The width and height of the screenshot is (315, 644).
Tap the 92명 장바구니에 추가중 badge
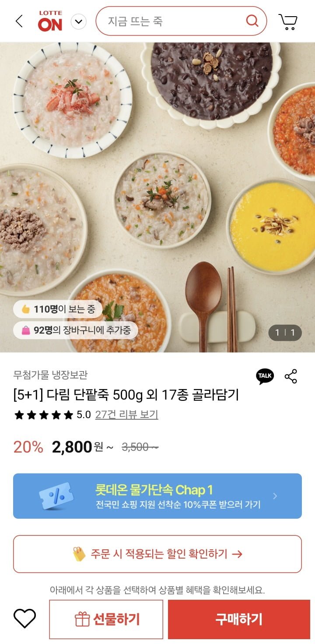point(75,330)
